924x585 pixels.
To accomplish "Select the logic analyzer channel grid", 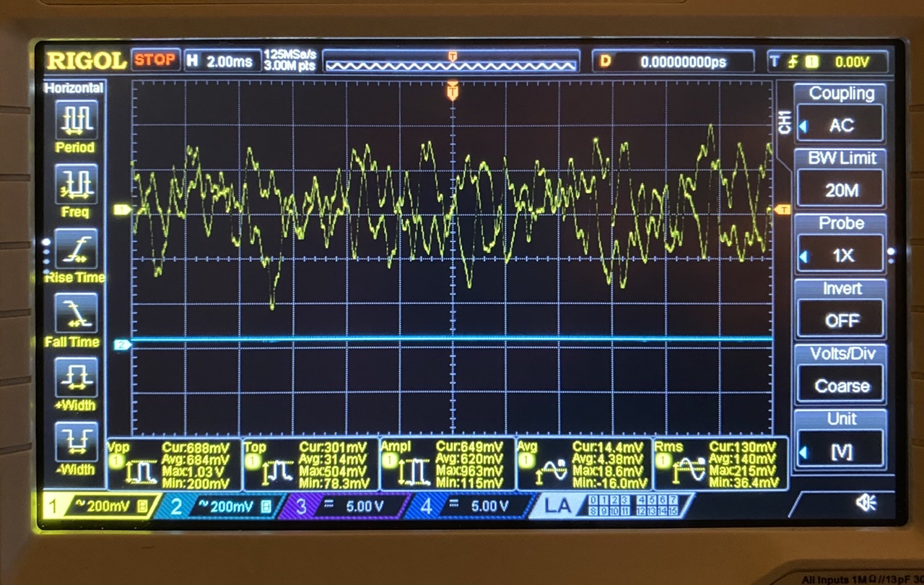I will point(633,505).
